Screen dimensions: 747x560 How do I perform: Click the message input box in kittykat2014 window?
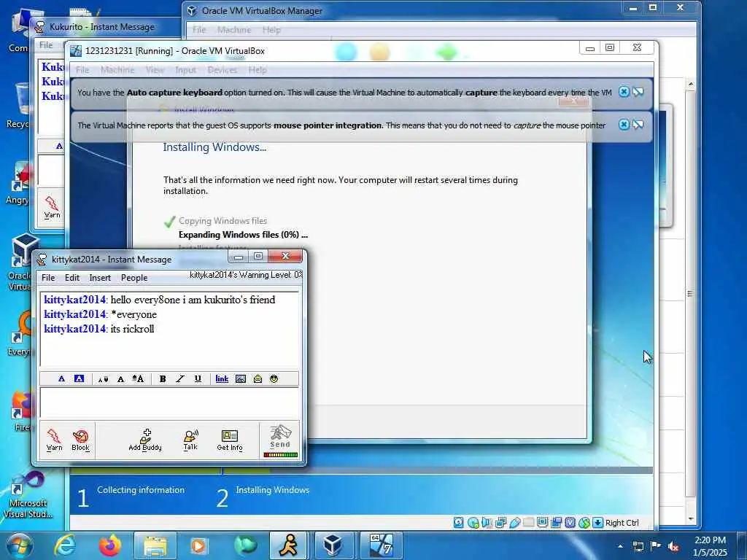pyautogui.click(x=169, y=402)
